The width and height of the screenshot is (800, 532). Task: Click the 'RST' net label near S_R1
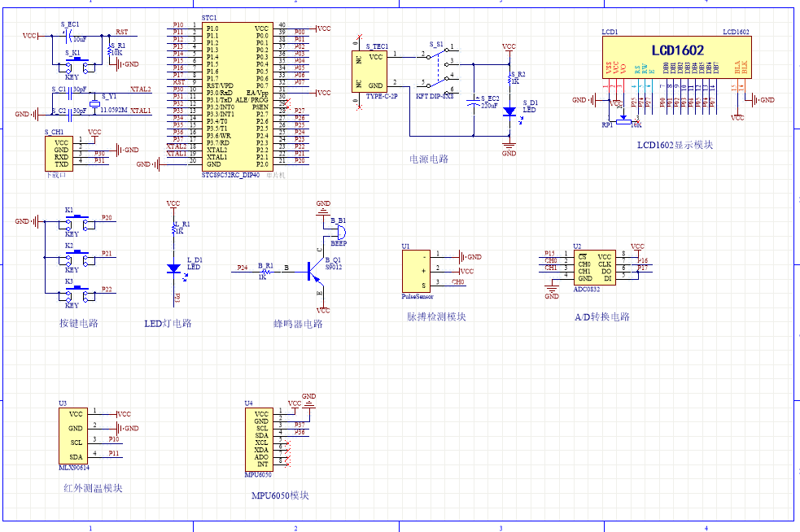pyautogui.click(x=121, y=32)
